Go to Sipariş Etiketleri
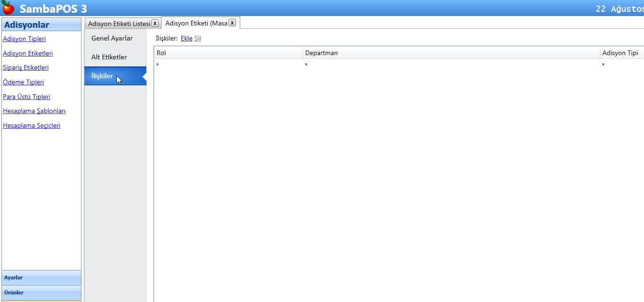The image size is (644, 302). click(x=26, y=68)
